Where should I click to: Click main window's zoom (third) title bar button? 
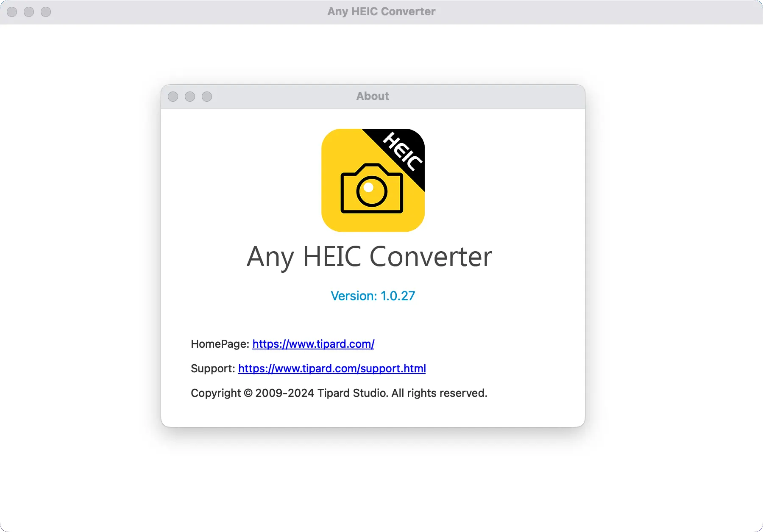click(46, 12)
